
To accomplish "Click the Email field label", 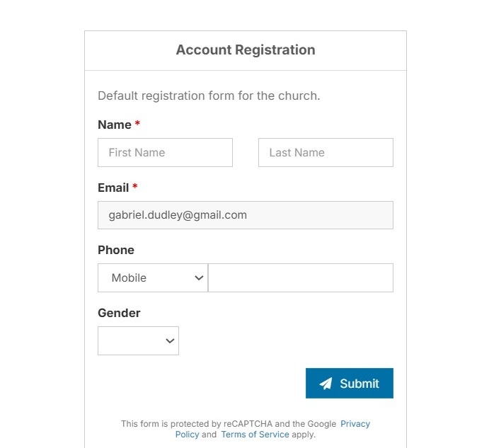I will [x=113, y=188].
